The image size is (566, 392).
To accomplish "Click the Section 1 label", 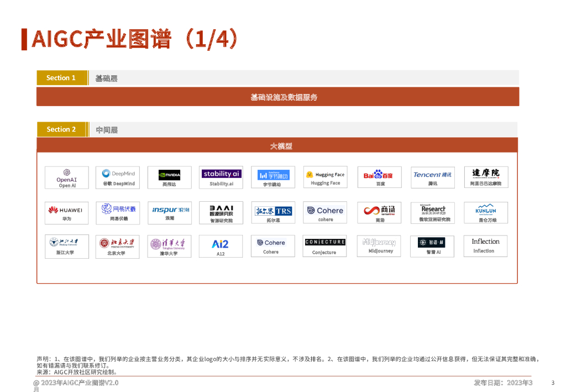I will [62, 78].
